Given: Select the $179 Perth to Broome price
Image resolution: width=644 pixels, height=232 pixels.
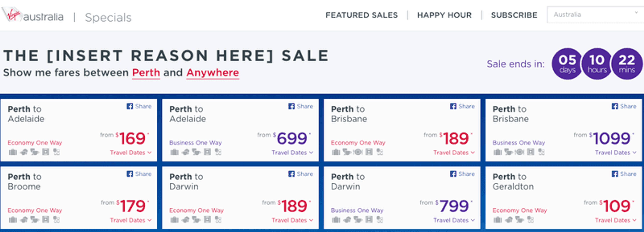Looking at the screenshot, I should 132,206.
